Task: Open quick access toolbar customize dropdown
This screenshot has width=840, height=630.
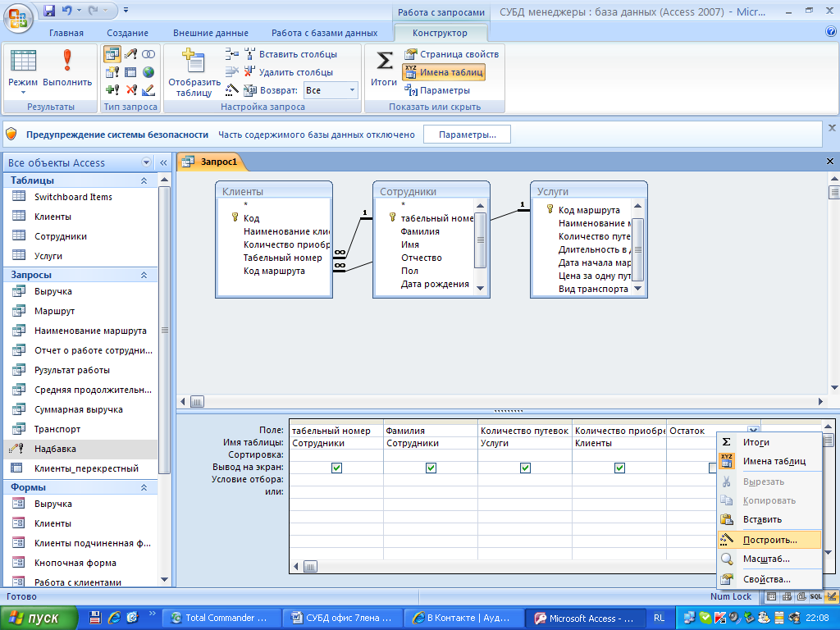Action: (126, 10)
